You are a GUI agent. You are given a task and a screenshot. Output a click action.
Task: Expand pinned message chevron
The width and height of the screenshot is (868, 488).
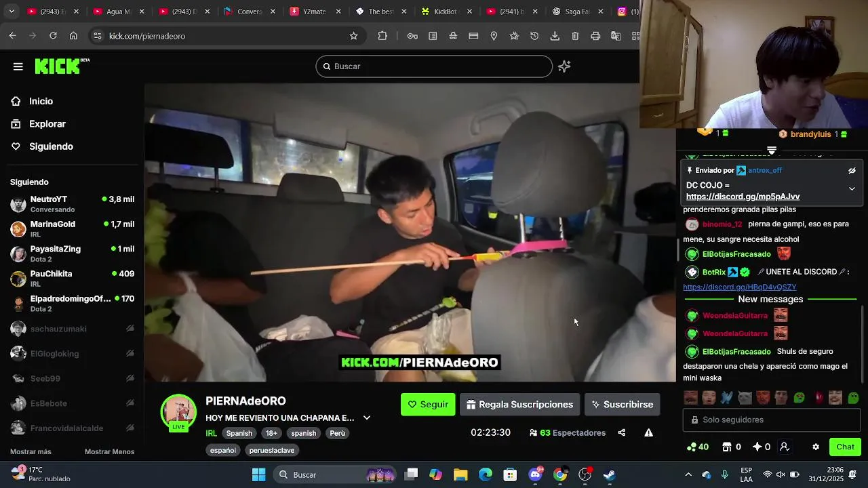[852, 189]
